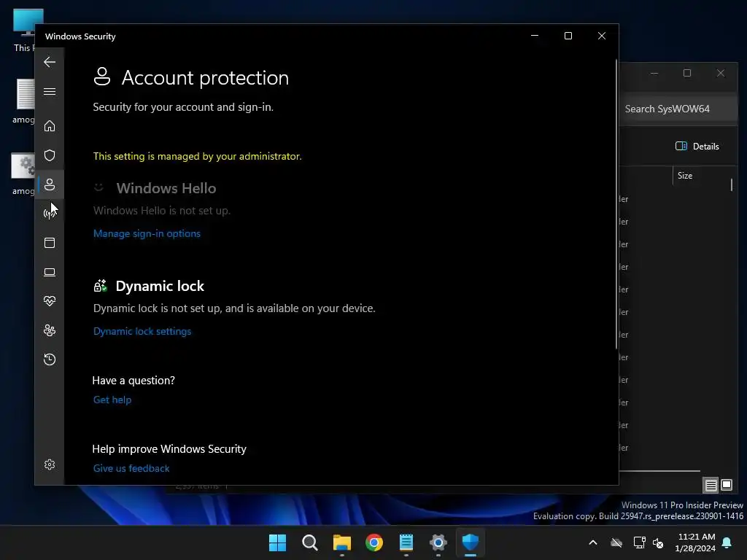Open Windows Security settings gear
747x560 pixels.
[x=50, y=464]
